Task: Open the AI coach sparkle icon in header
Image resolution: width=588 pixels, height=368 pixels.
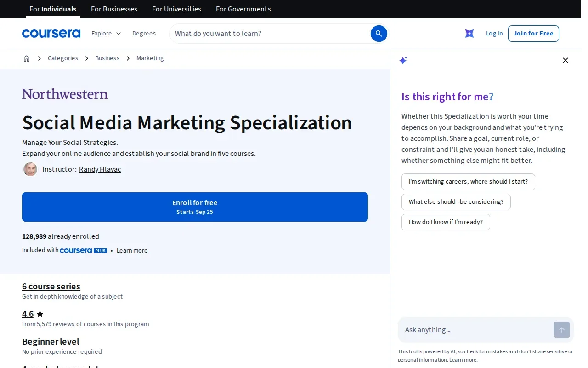Action: pyautogui.click(x=469, y=34)
